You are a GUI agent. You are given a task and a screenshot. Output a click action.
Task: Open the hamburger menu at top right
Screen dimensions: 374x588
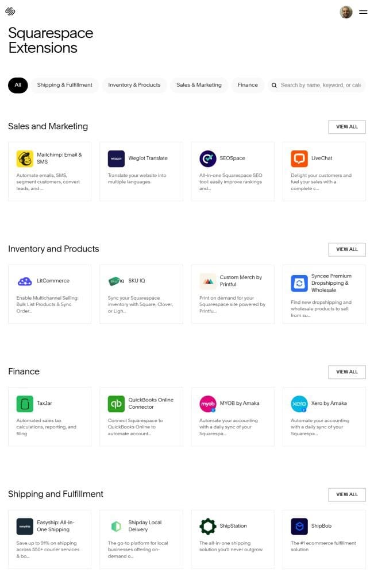pos(363,11)
